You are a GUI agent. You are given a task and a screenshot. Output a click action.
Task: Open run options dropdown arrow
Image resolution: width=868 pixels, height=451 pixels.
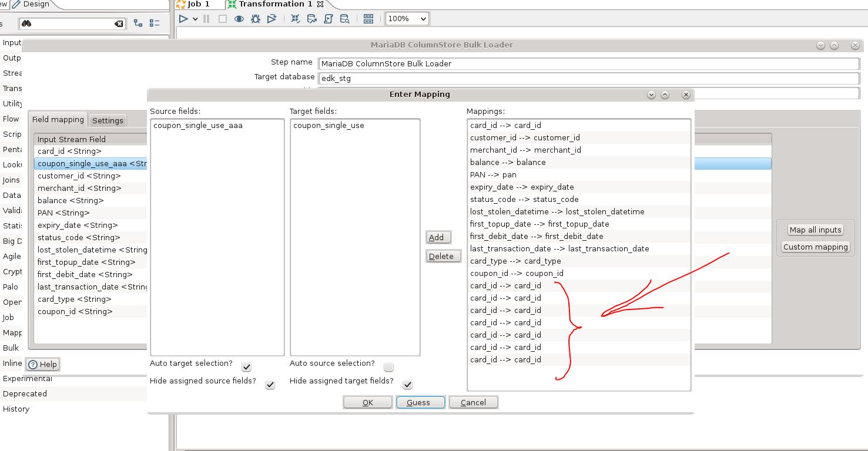[195, 19]
